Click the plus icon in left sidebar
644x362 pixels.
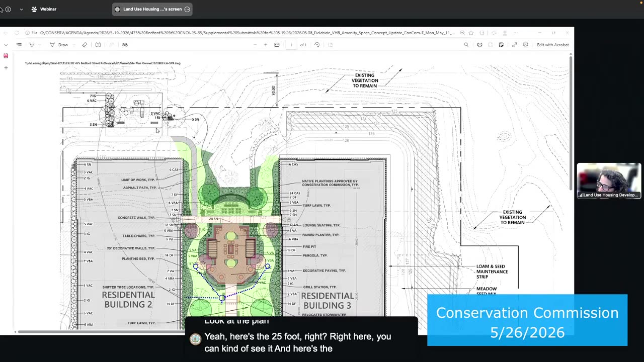click(x=6, y=67)
